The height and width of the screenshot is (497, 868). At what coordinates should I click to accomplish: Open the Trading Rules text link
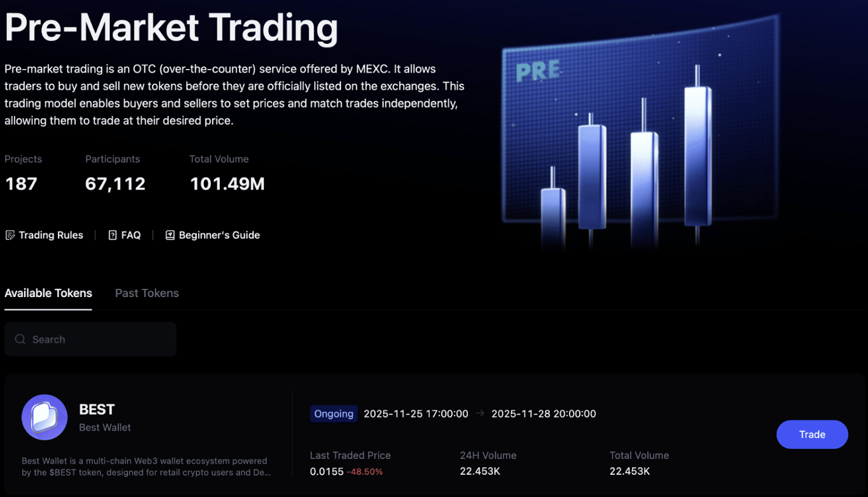(51, 235)
